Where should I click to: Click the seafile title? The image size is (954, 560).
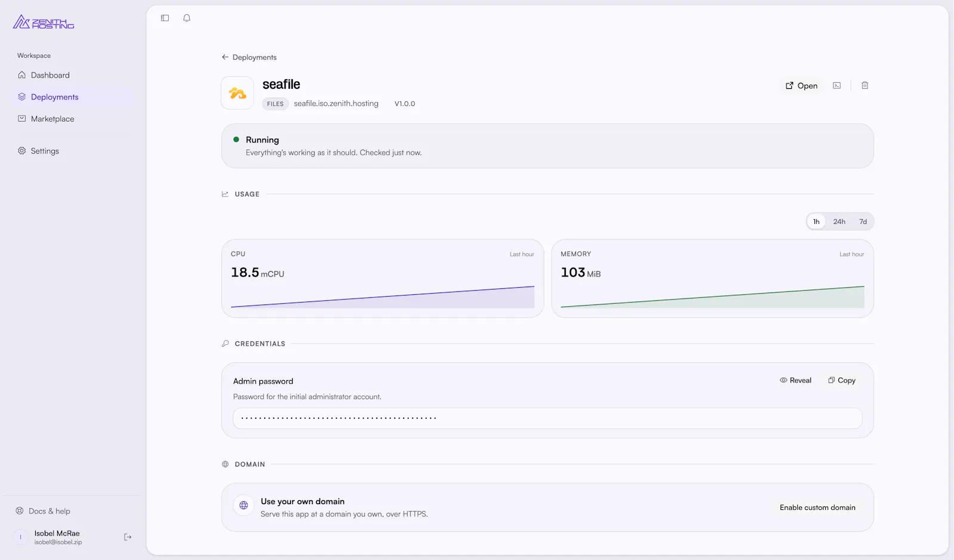[x=281, y=85]
